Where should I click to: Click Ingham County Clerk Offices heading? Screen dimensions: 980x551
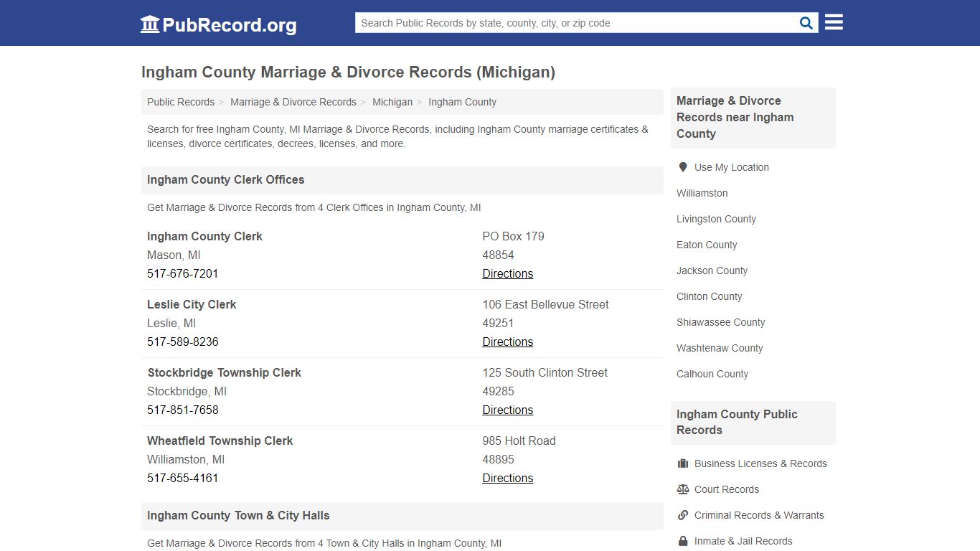[x=225, y=179]
